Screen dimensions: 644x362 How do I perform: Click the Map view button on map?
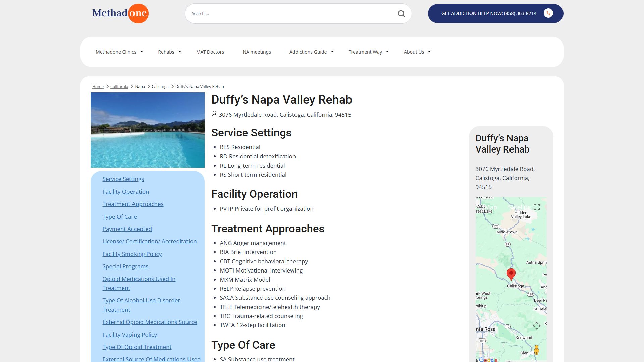pyautogui.click(x=491, y=207)
